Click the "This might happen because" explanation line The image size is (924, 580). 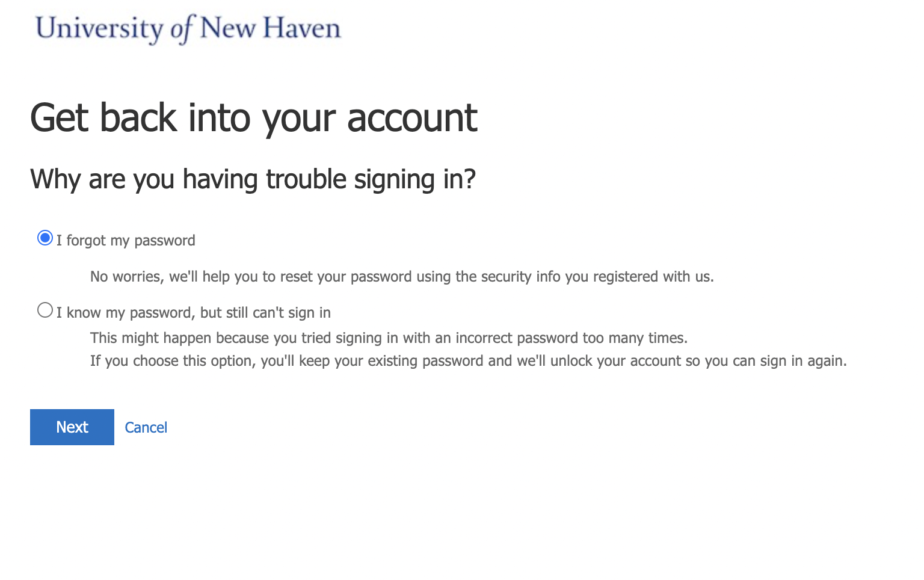tap(389, 338)
